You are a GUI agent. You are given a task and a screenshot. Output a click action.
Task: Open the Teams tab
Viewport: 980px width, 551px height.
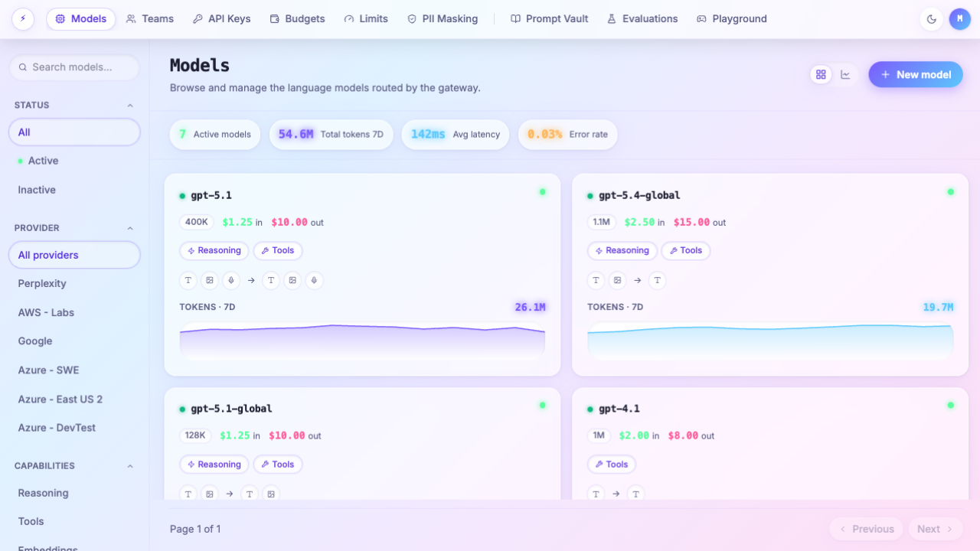coord(150,19)
